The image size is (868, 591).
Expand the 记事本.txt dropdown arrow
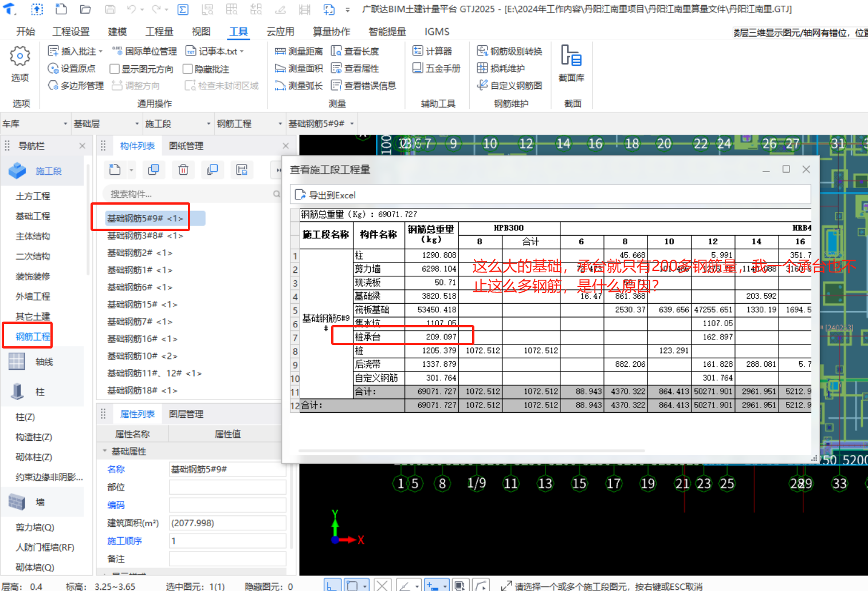[x=242, y=51]
